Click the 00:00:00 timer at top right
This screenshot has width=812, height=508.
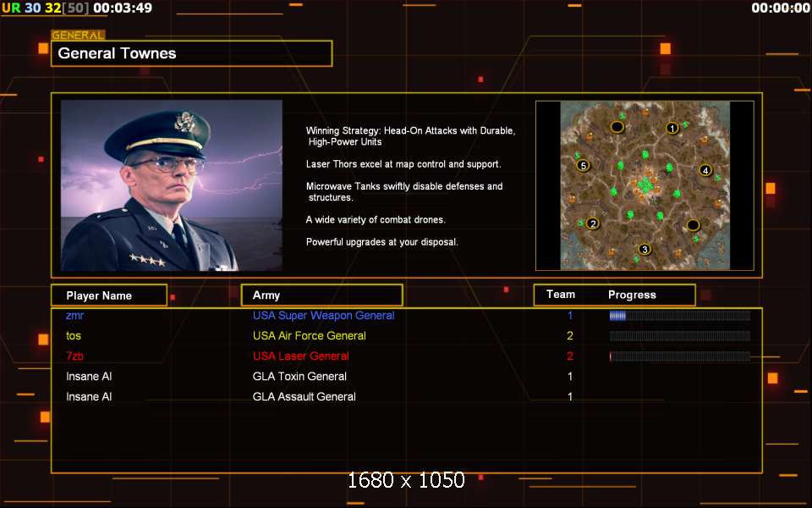pos(781,8)
